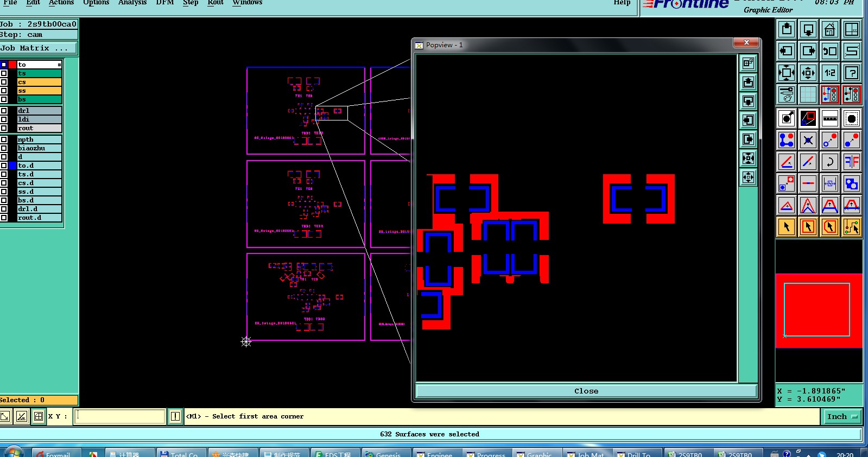Image resolution: width=868 pixels, height=457 pixels.
Task: Click the previous view undo-zoom icon
Action: tap(830, 51)
